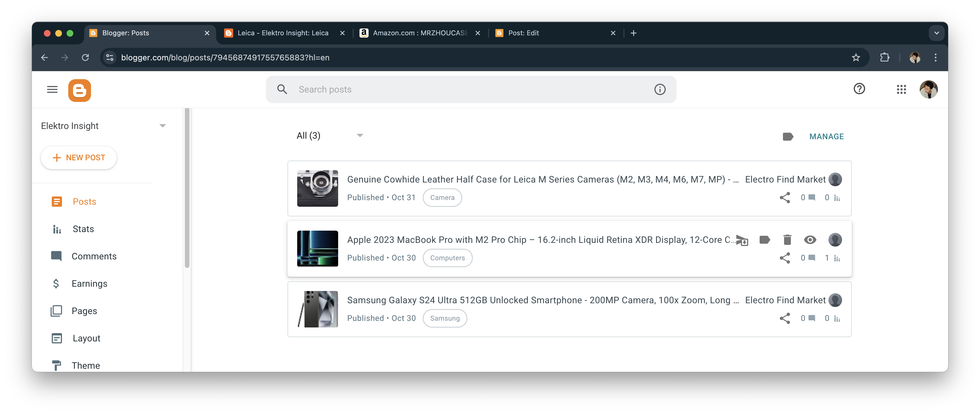The height and width of the screenshot is (414, 980).
Task: Open the Google apps grid icon
Action: pyautogui.click(x=901, y=89)
